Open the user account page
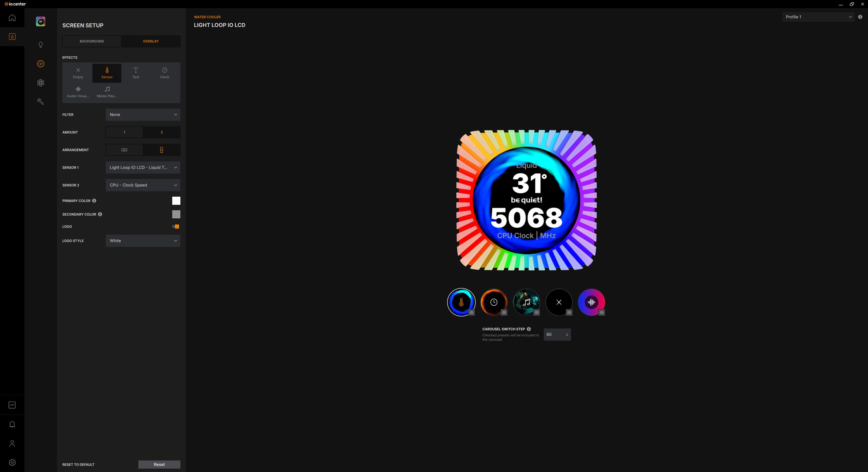868x472 pixels. [12, 444]
